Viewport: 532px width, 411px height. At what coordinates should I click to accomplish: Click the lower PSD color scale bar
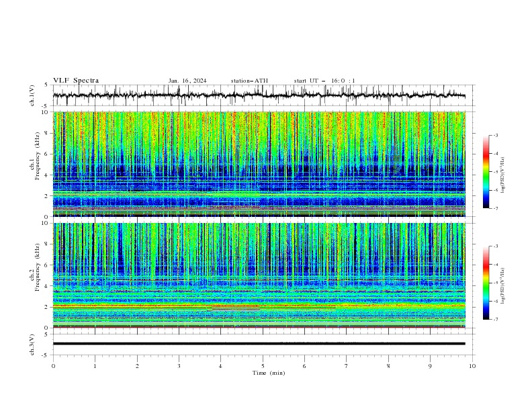(486, 283)
